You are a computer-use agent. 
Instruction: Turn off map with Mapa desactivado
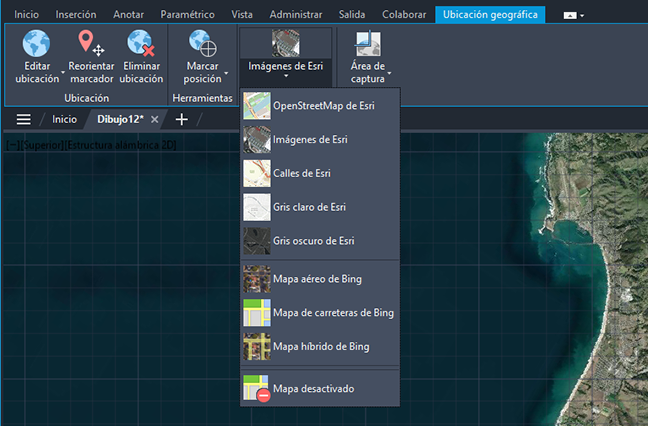point(320,389)
